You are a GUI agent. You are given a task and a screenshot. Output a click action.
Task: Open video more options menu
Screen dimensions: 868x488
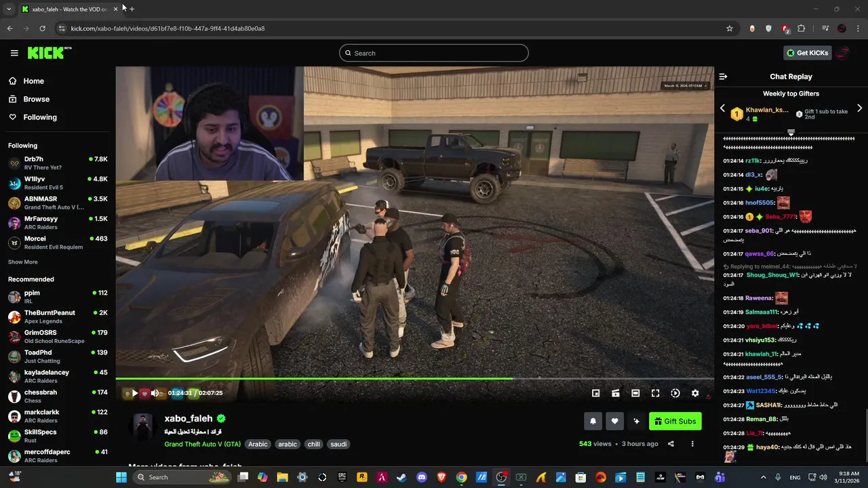pos(692,444)
